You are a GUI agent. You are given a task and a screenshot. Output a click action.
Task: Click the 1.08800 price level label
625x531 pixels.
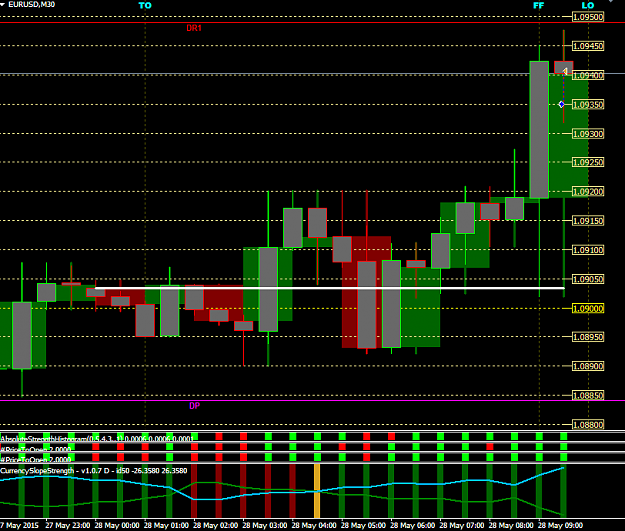588,425
